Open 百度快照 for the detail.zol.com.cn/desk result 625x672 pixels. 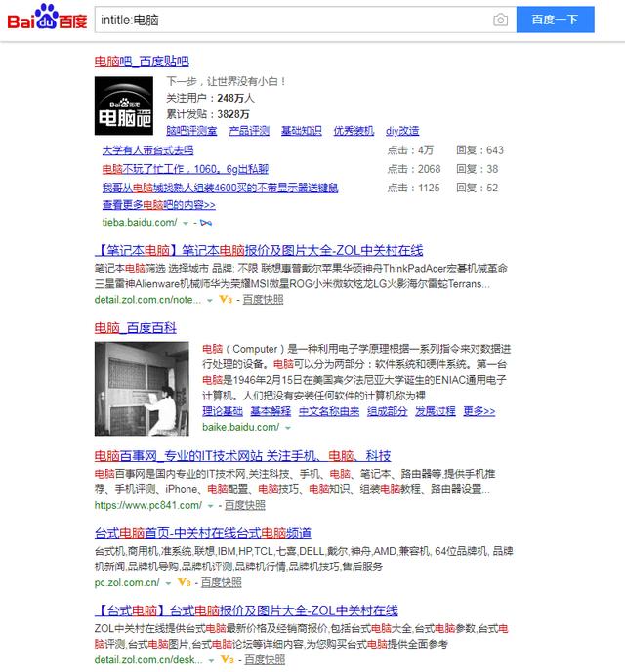pyautogui.click(x=265, y=659)
